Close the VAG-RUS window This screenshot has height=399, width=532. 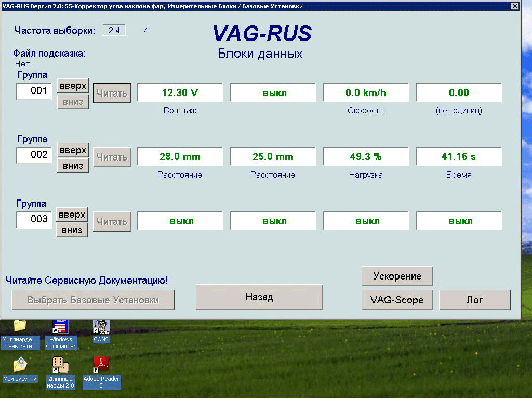(514, 6)
